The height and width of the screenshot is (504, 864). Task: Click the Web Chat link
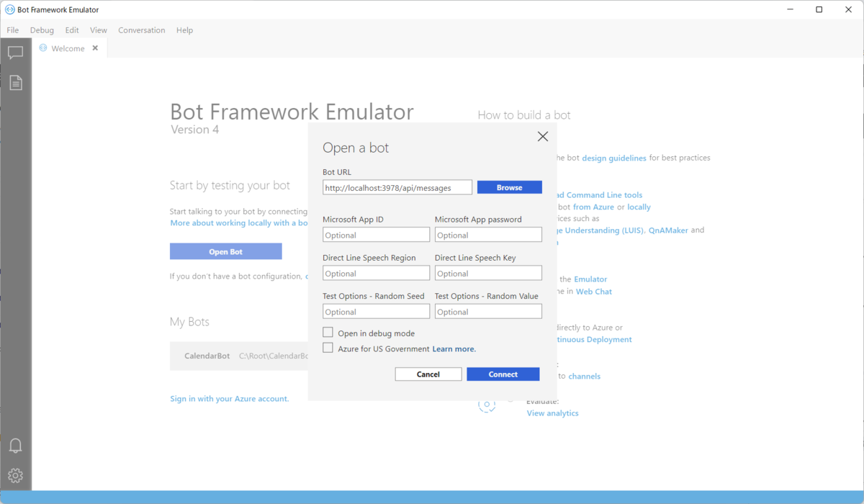[x=594, y=291]
